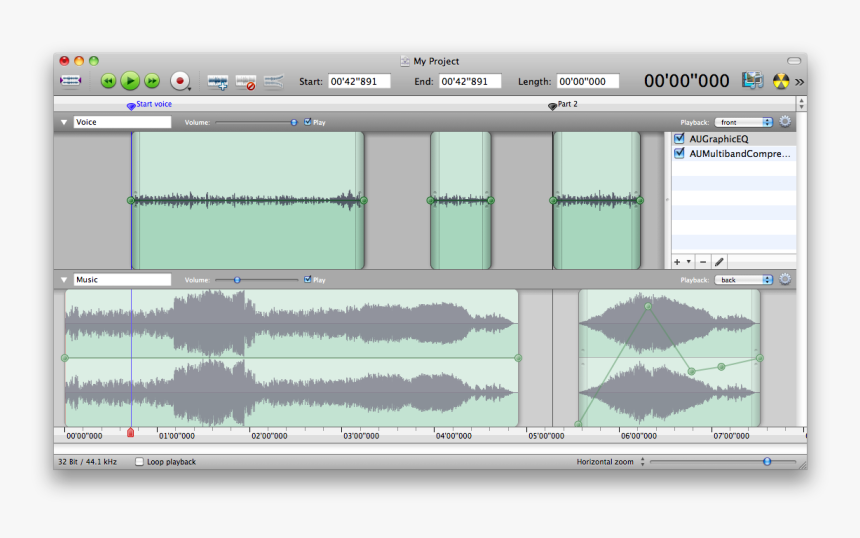860x538 pixels.
Task: Start playback with the green Play button
Action: tap(130, 81)
